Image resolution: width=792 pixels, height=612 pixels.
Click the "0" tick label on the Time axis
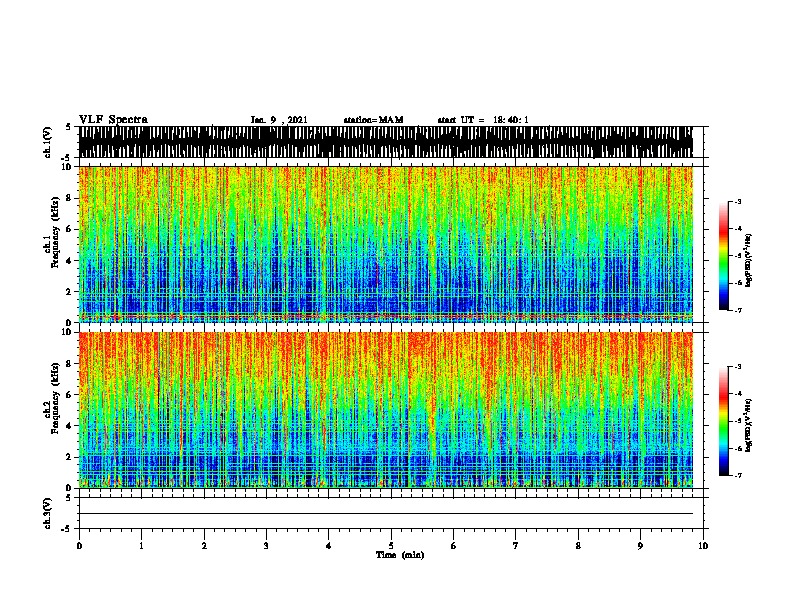tap(79, 546)
